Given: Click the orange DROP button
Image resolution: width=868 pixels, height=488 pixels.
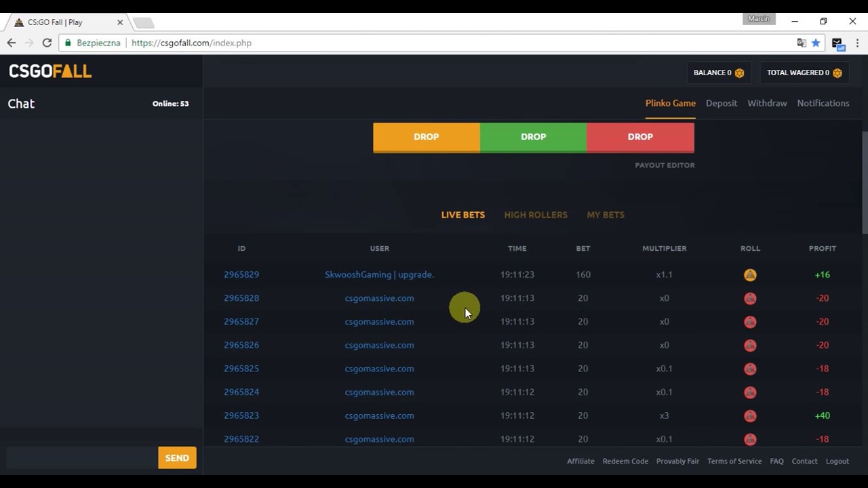Looking at the screenshot, I should 427,137.
